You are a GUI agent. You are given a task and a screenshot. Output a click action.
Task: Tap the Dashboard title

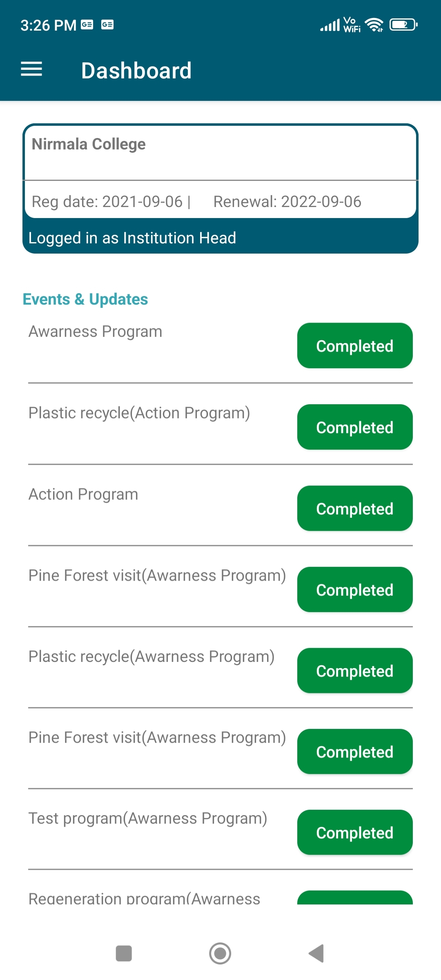pos(136,70)
